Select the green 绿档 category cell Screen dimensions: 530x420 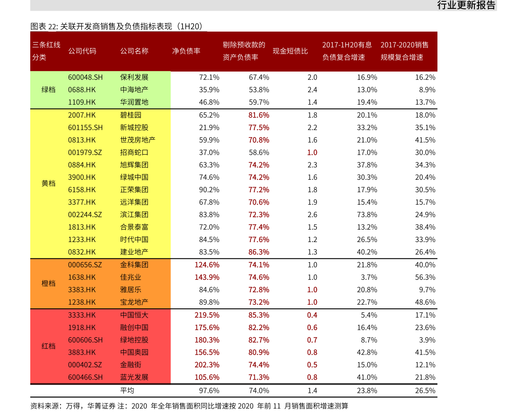pos(49,89)
